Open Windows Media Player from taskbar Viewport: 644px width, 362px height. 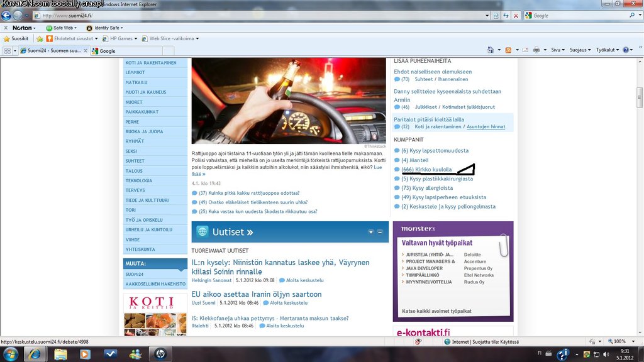click(x=85, y=354)
